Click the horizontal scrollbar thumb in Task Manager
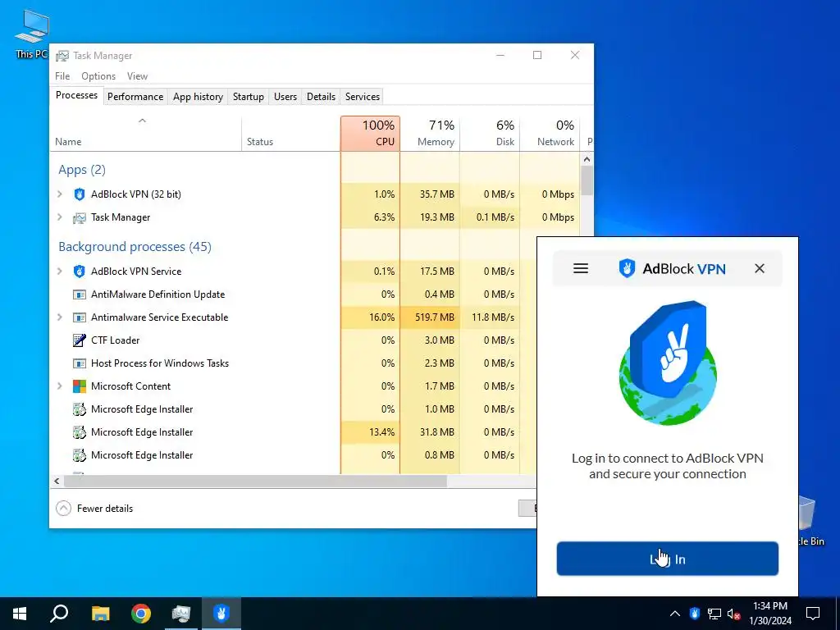 click(256, 481)
